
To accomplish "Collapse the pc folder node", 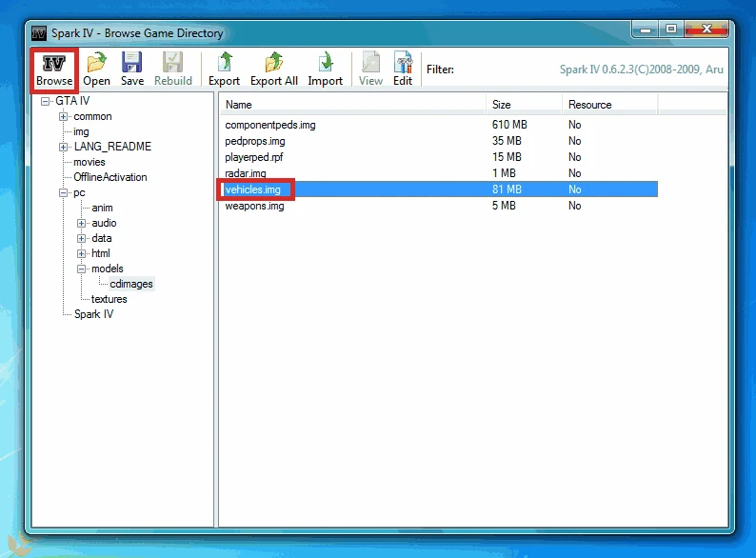I will tap(63, 193).
